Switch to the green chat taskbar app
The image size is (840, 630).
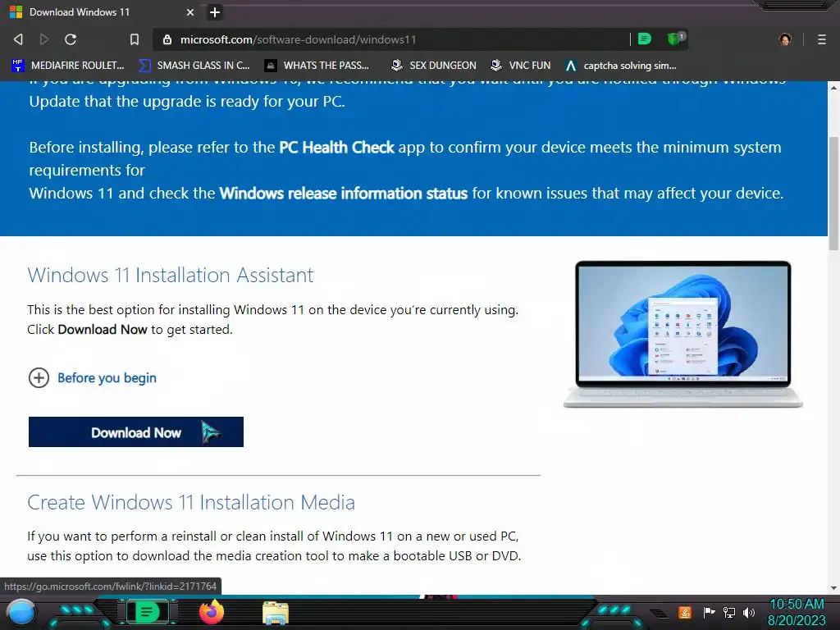[146, 612]
